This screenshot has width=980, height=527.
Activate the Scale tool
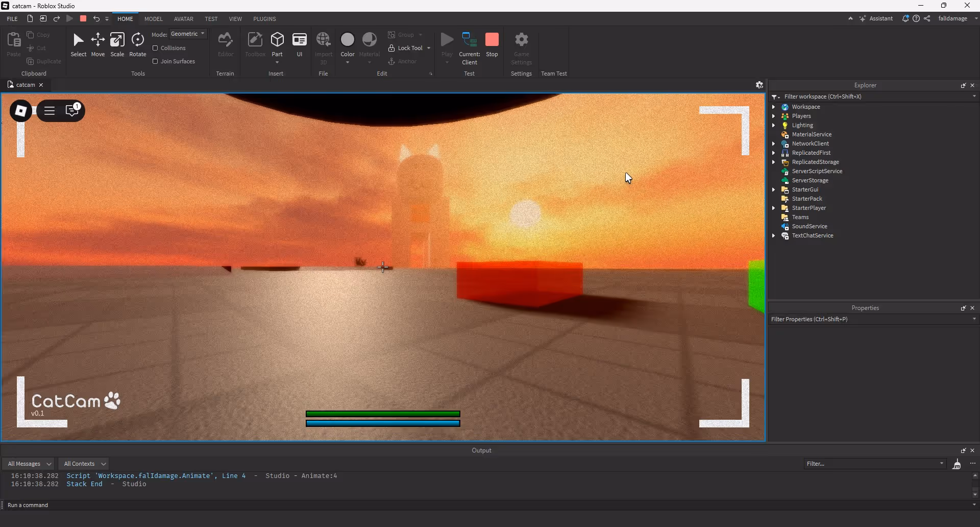[117, 44]
